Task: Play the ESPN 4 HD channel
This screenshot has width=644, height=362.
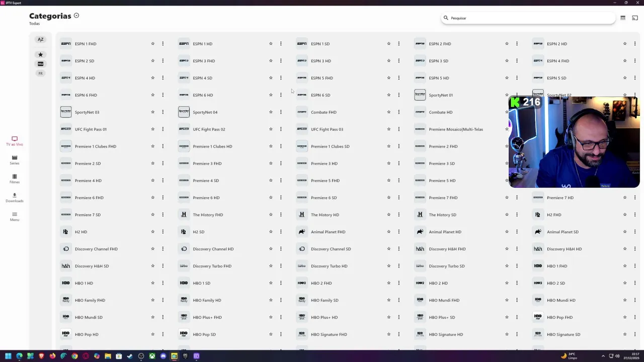Action: pos(85,78)
